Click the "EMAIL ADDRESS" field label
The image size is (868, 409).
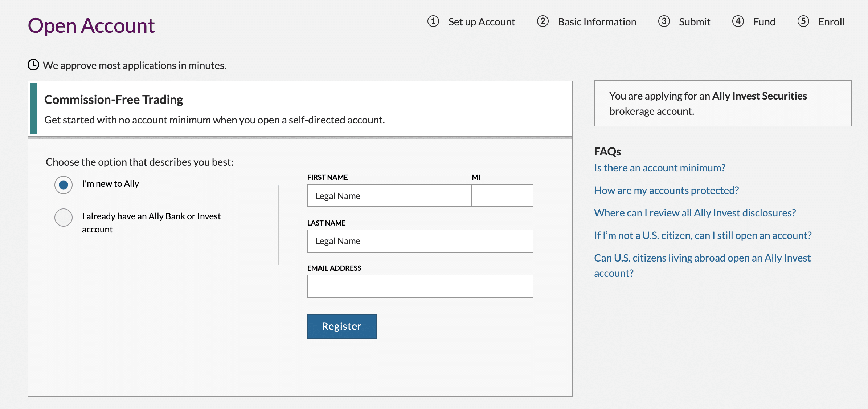[334, 268]
